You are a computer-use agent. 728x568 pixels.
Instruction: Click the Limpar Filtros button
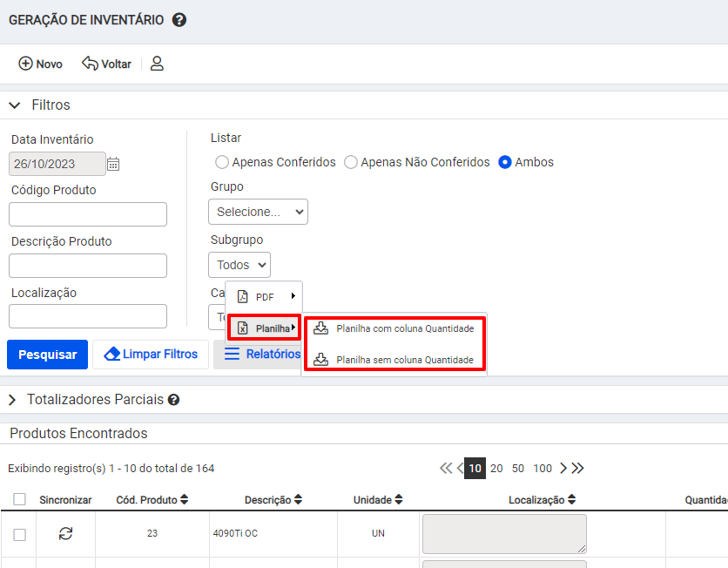(151, 355)
